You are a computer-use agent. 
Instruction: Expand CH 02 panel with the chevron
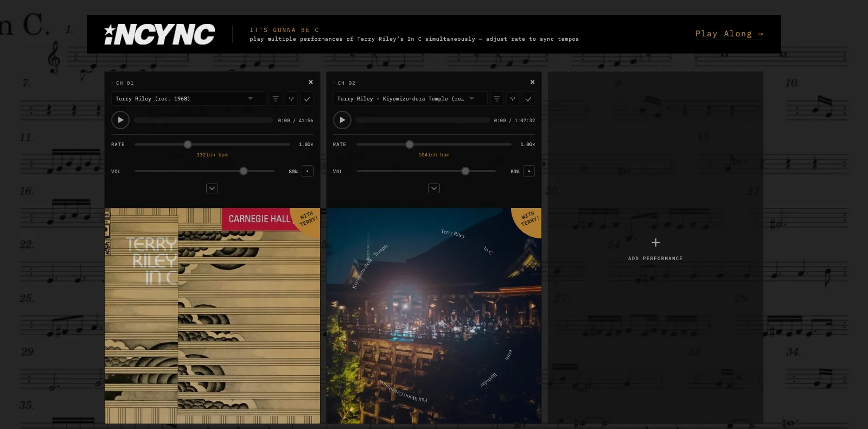point(434,188)
